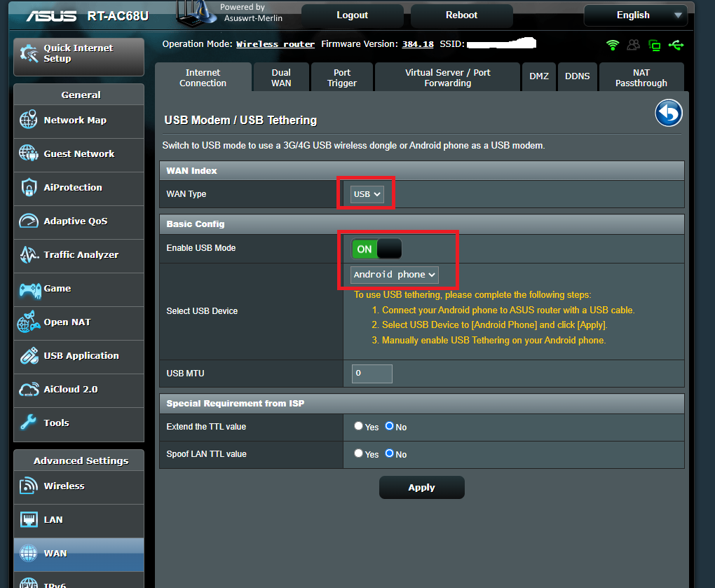
Task: Switch to the NAT Passthrough tab
Action: pos(641,78)
